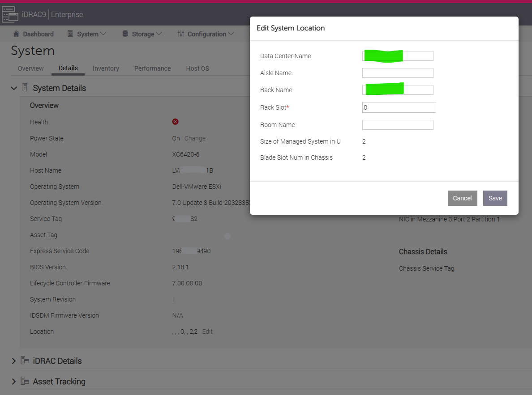
Task: Click the iDRAC9 server logo icon
Action: coord(10,14)
